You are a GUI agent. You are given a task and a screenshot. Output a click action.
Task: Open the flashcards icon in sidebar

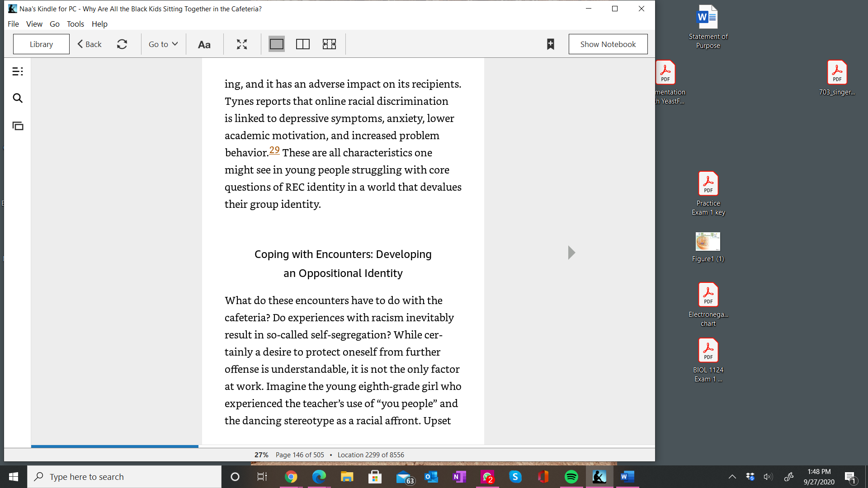coord(18,126)
